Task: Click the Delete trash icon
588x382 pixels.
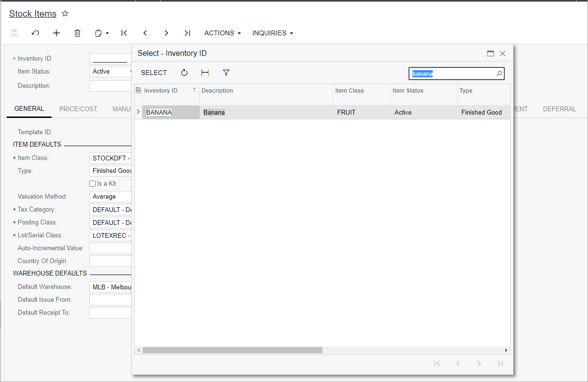Action: (x=77, y=33)
